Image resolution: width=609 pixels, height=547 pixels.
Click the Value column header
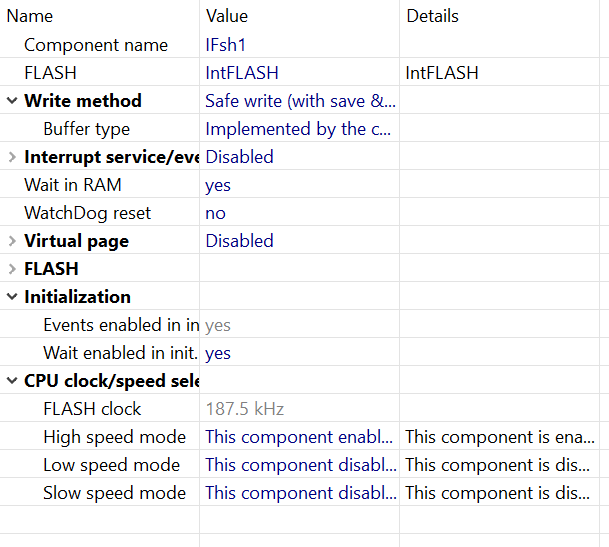[x=227, y=16]
